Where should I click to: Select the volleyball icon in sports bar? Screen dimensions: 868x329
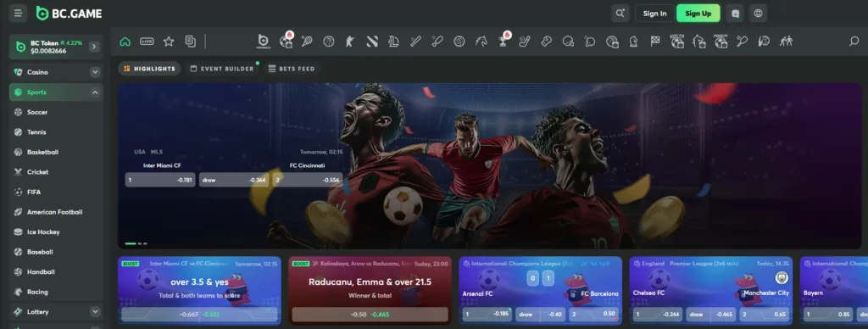[459, 42]
